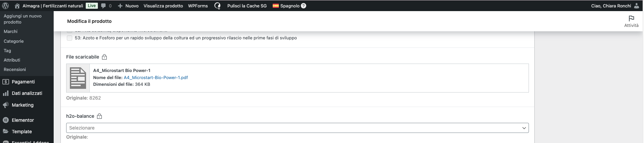
Task: Click the Attività flag icon
Action: coord(631,18)
